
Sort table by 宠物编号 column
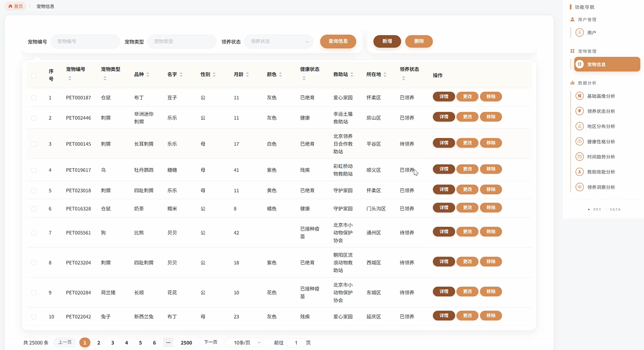(70, 78)
